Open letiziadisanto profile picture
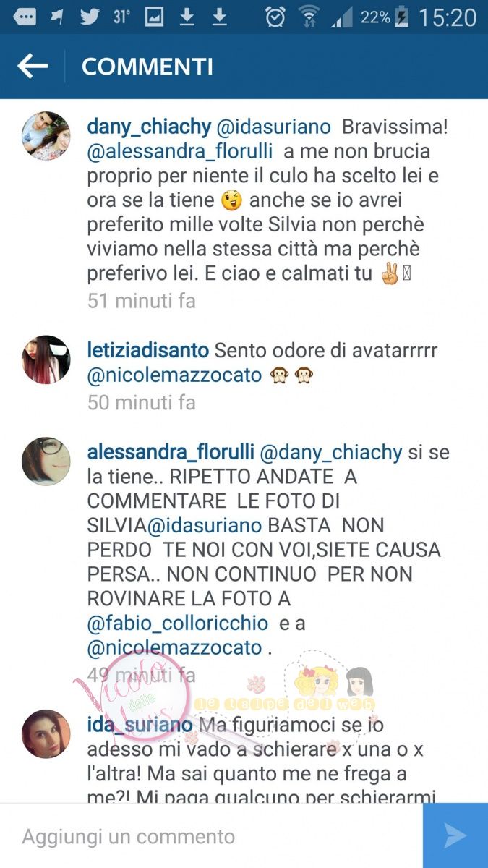Image resolution: width=488 pixels, height=868 pixels. (46, 359)
